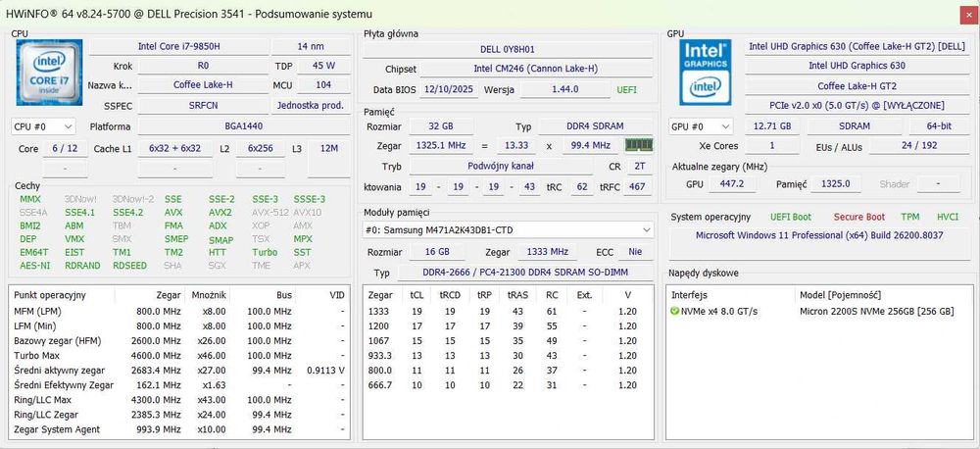Select the 0.9113 V VID value
Image resolution: width=980 pixels, height=449 pixels.
coord(325,371)
